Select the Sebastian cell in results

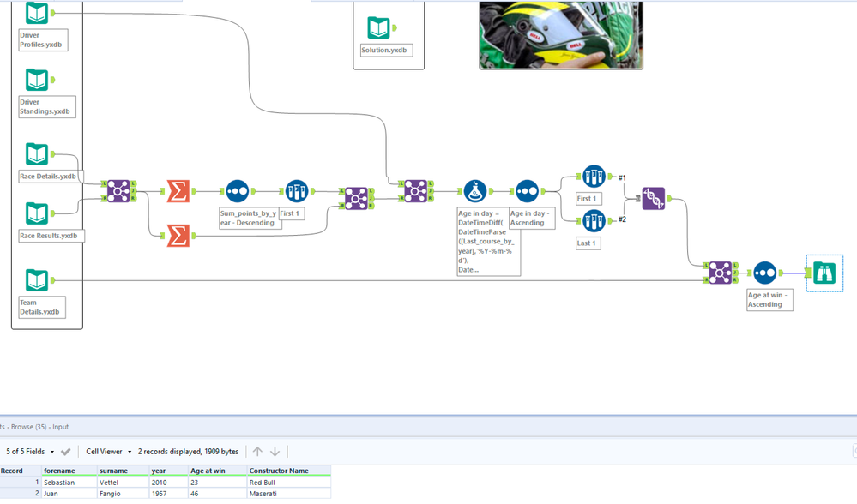point(69,483)
